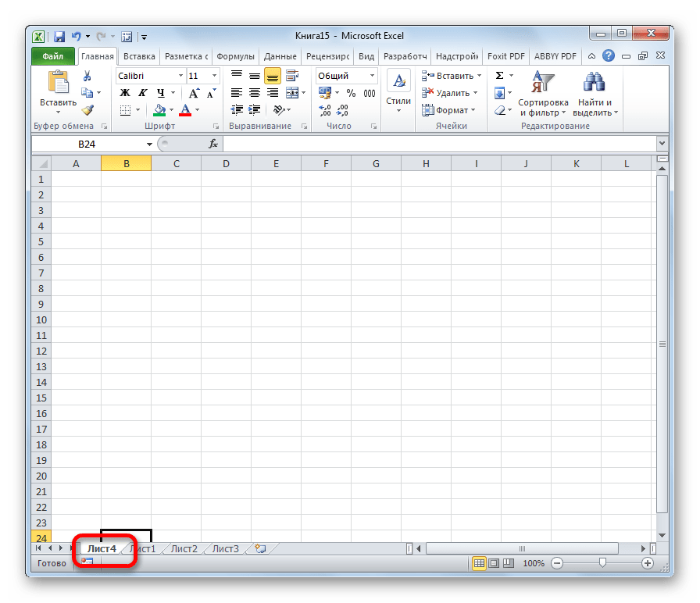Click the Decrease Indent icon
Screen dimensions: 700x603
point(237,110)
